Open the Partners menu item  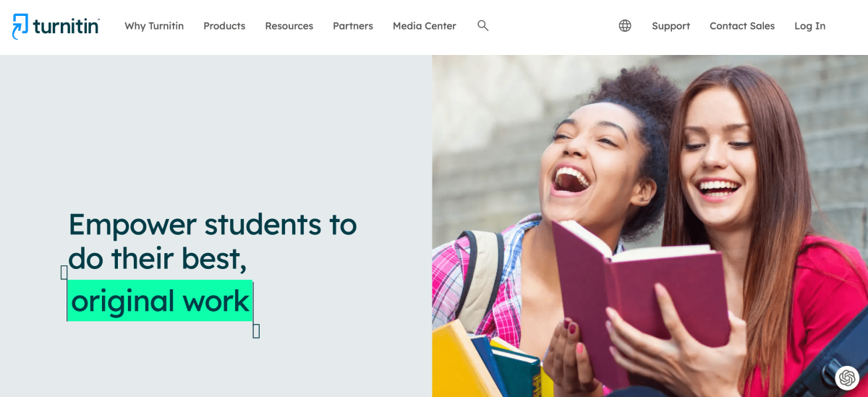353,26
